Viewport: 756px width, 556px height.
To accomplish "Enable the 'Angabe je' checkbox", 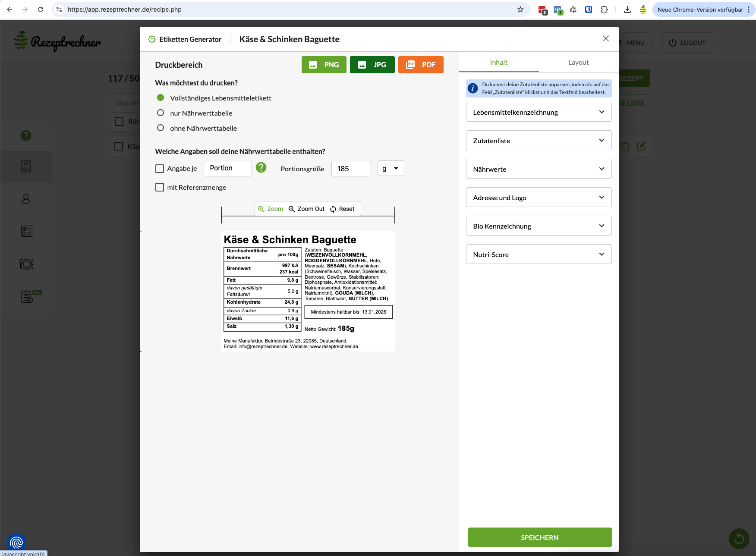I will click(x=160, y=169).
